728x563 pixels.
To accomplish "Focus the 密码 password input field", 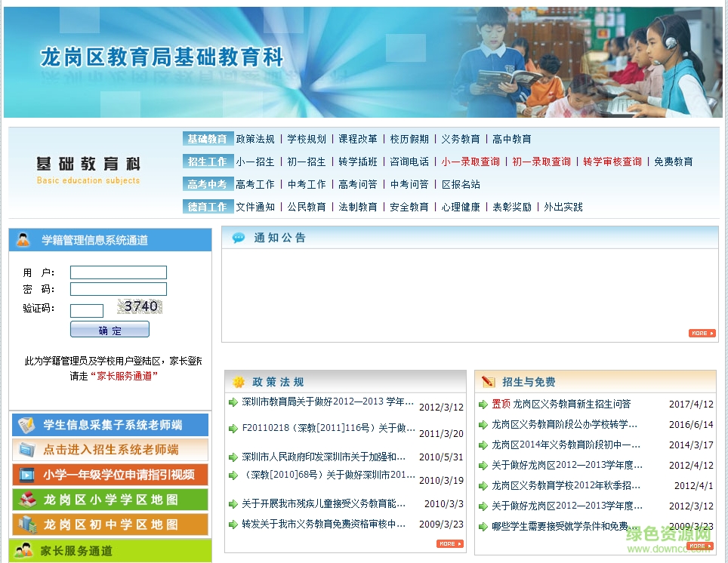I will point(119,289).
